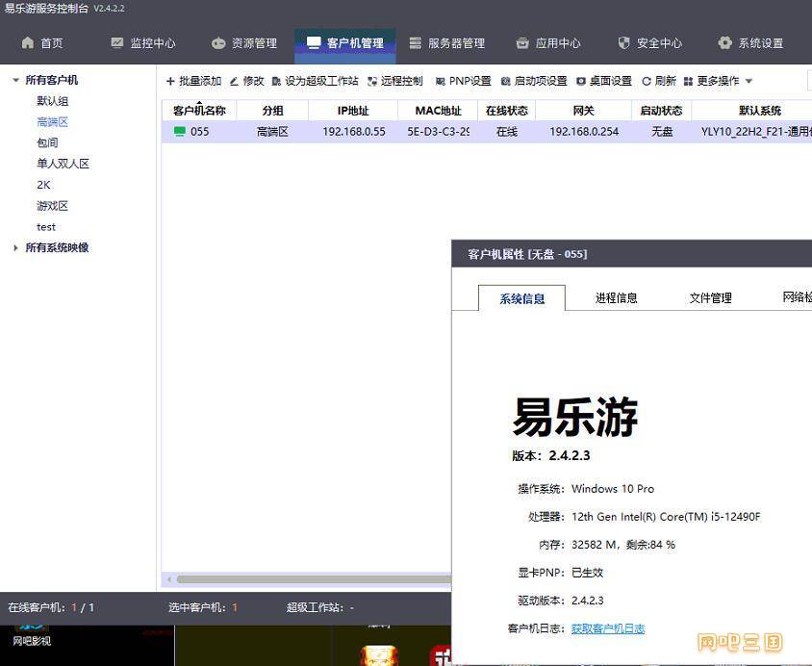The image size is (812, 666).
Task: Collapse the 所有客户机 tree arrow
Action: (15, 80)
